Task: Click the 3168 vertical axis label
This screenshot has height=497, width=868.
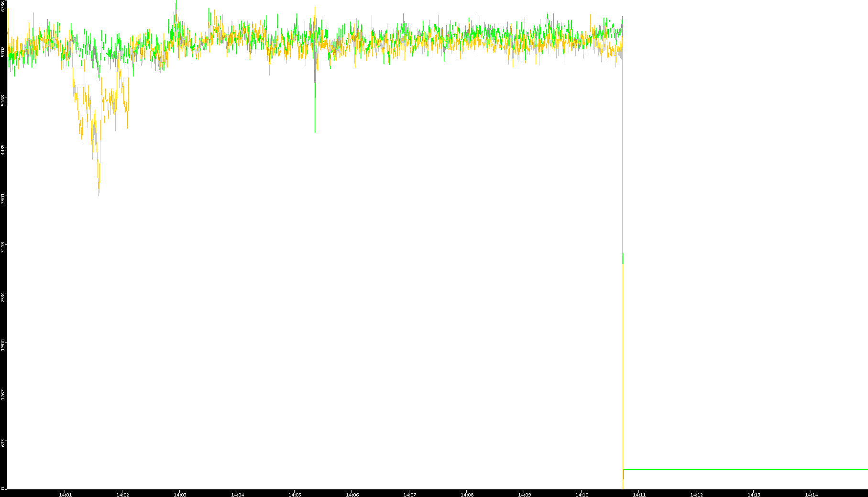Action: point(3,247)
